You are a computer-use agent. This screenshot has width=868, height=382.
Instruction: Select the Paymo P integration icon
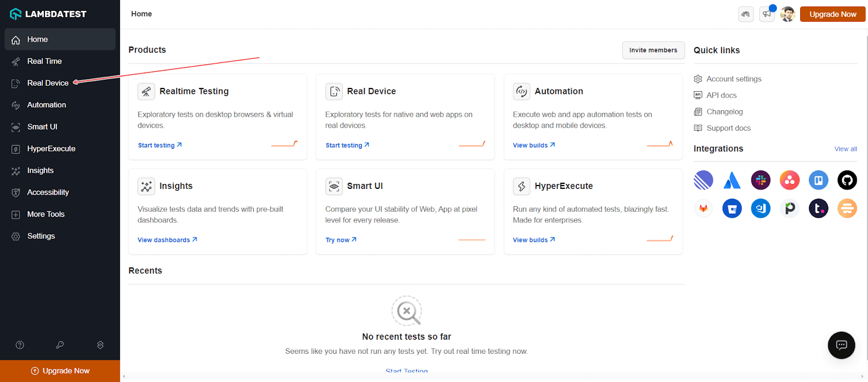click(x=790, y=208)
